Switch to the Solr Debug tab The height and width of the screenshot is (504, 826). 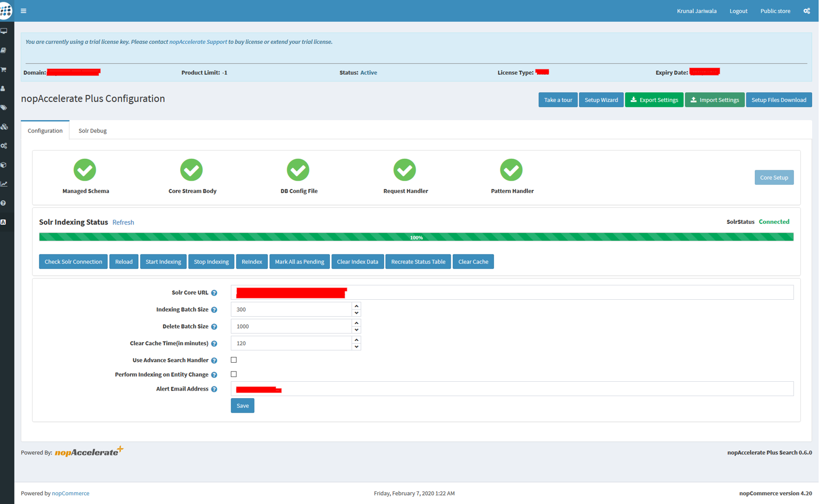point(92,131)
